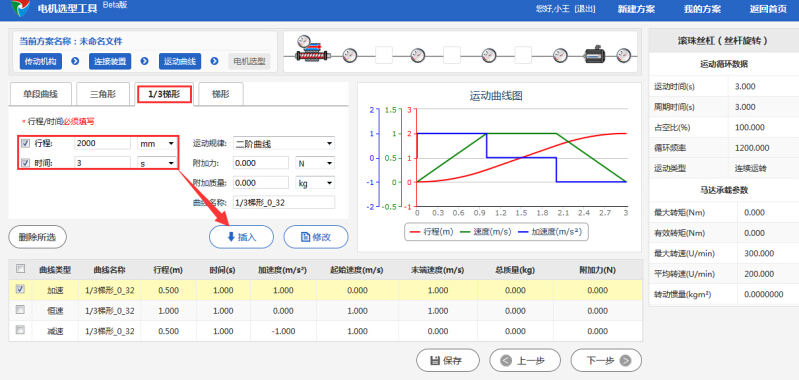The image size is (799, 380).
Task: Check the 恒速 row checkbox
Action: pyautogui.click(x=20, y=310)
